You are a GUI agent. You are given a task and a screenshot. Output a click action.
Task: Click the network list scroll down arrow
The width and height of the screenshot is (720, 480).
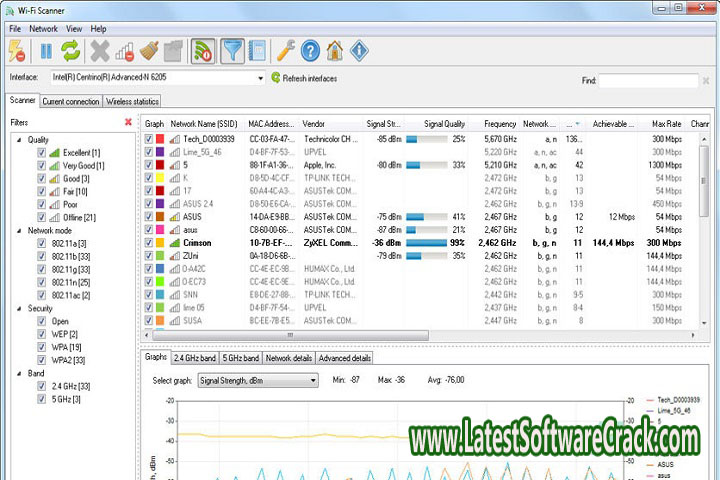[704, 323]
